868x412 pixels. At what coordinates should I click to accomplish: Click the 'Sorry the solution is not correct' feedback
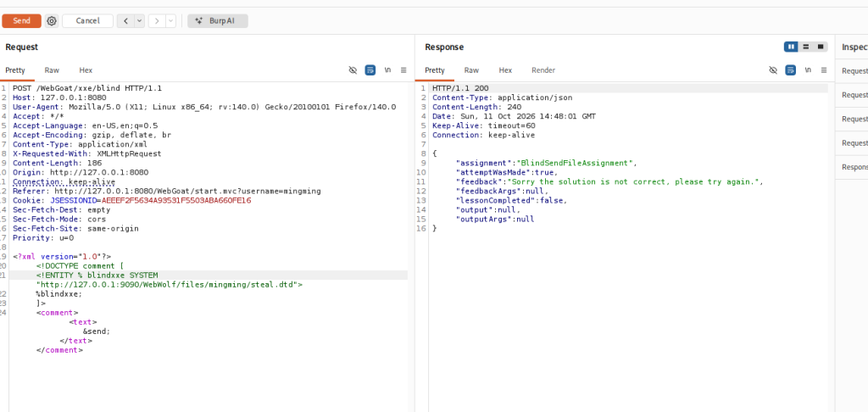[634, 181]
